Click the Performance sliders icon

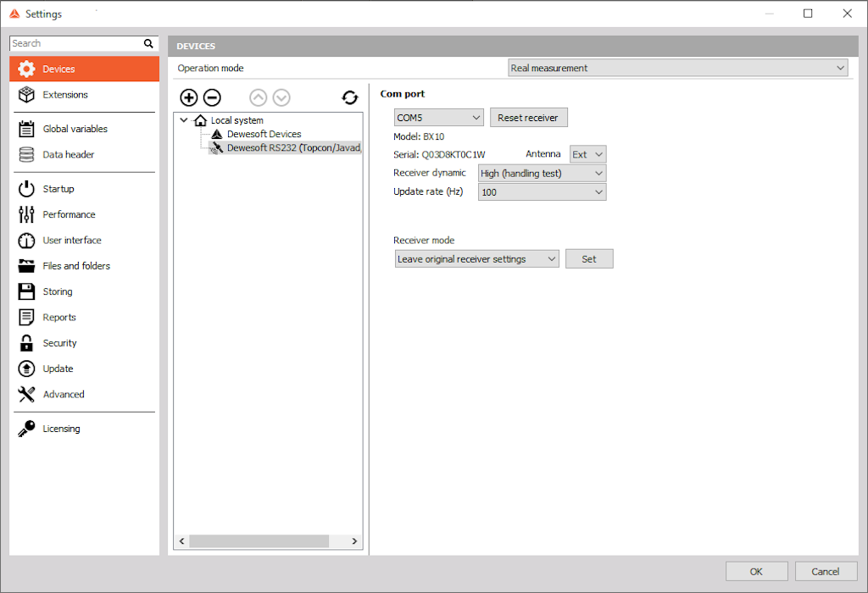[26, 214]
